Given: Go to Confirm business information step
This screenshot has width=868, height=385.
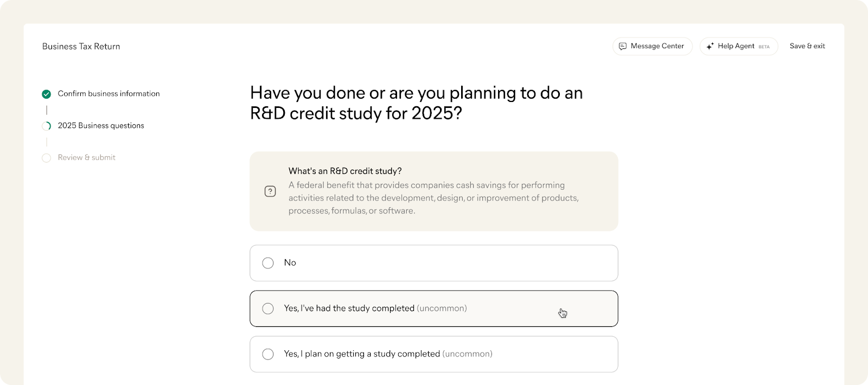Looking at the screenshot, I should click(x=108, y=94).
